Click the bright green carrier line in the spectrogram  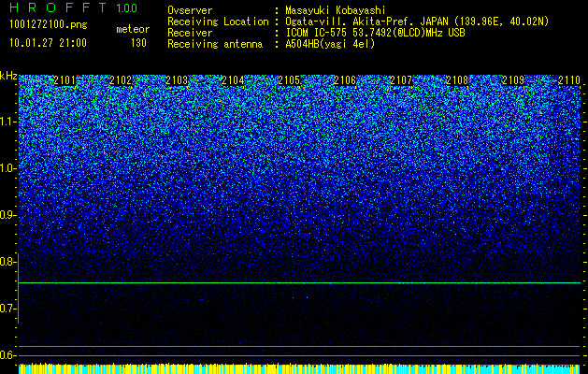(299, 283)
